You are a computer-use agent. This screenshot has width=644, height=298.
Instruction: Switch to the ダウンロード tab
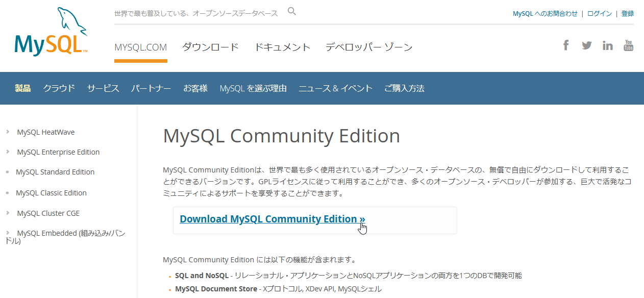[x=210, y=47]
